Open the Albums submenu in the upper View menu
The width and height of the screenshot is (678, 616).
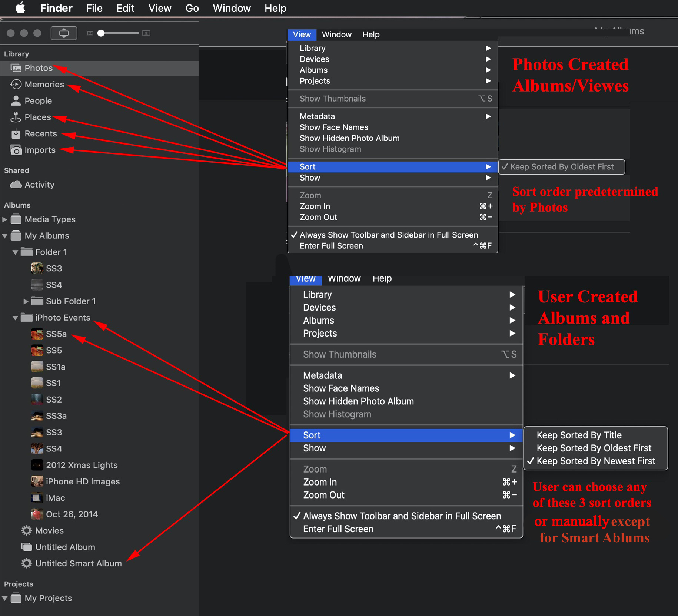click(x=393, y=70)
